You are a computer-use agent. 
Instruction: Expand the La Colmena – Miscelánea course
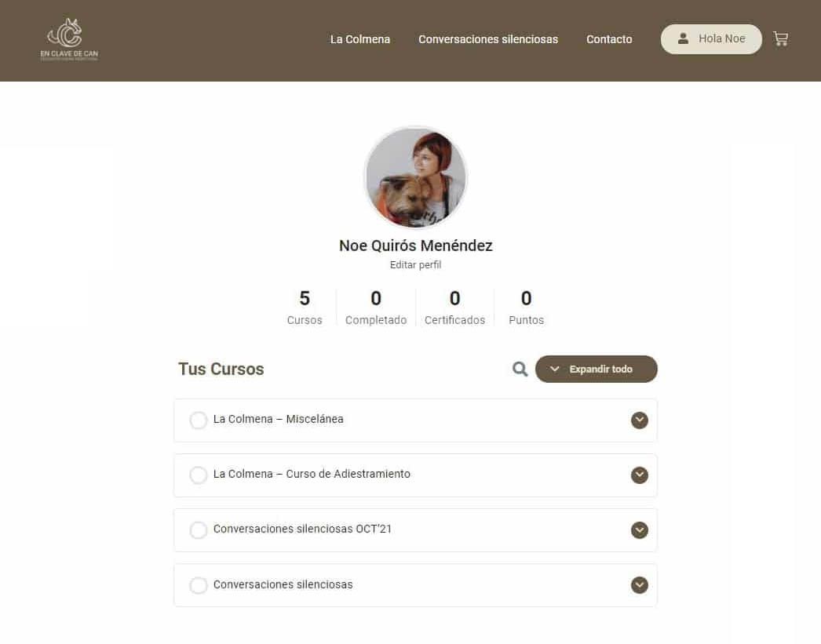(x=640, y=420)
